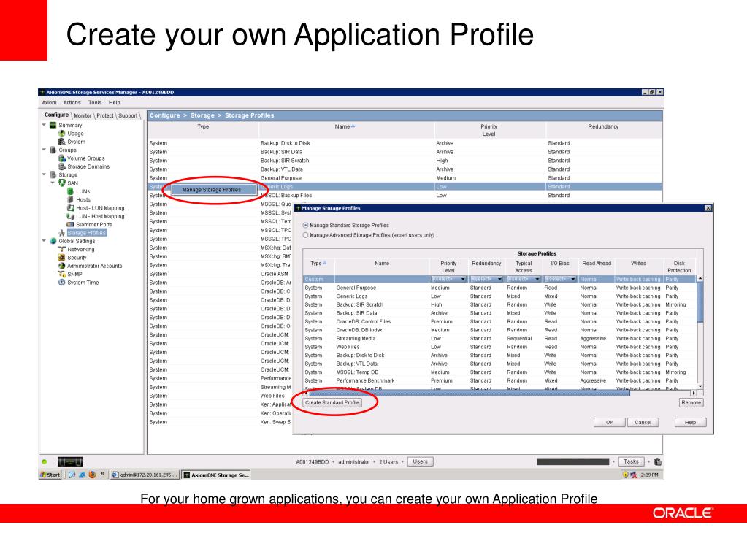The image size is (747, 560).
Task: Click the icon right of the Tasks button
Action: point(658,461)
